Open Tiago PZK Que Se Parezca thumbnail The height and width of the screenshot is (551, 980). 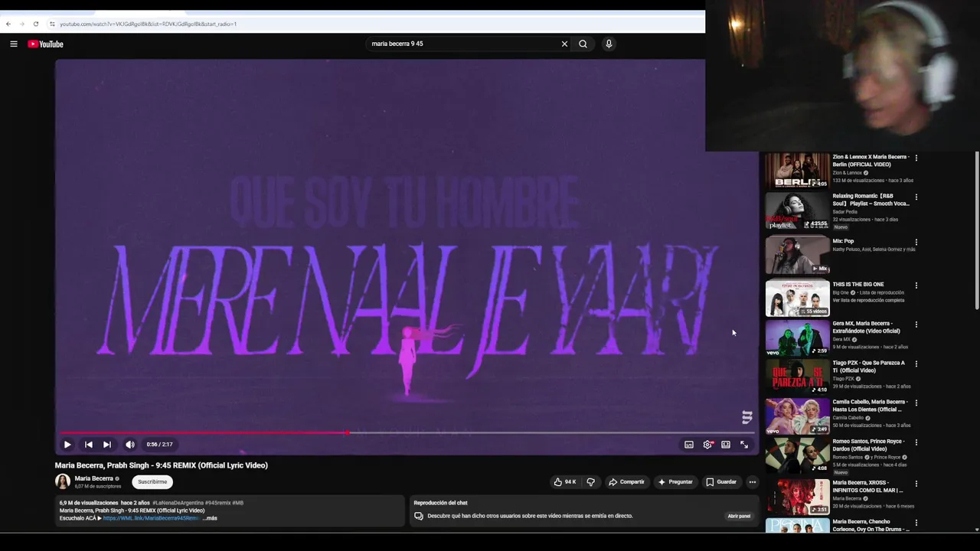point(797,376)
